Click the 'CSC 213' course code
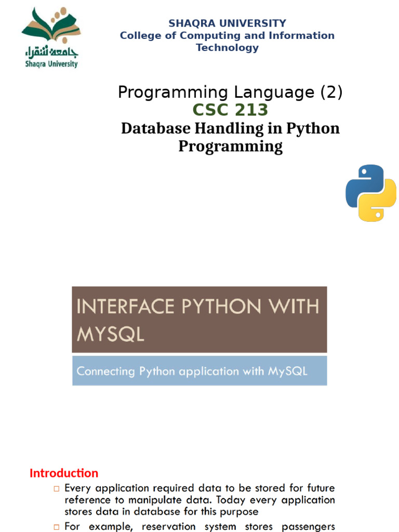Screen dimensions: 399x532 tap(230, 110)
